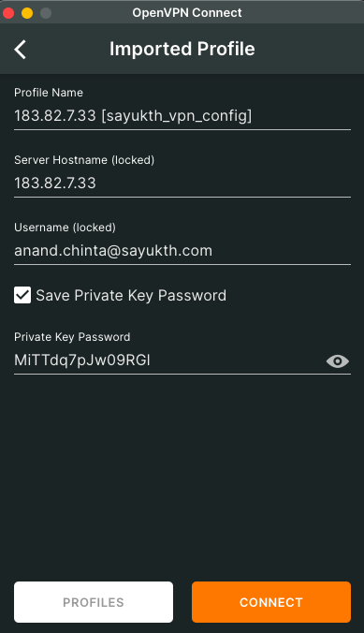Close the OpenVPN Connect window with the red button
Screen dimensions: 364x633
click(x=8, y=13)
